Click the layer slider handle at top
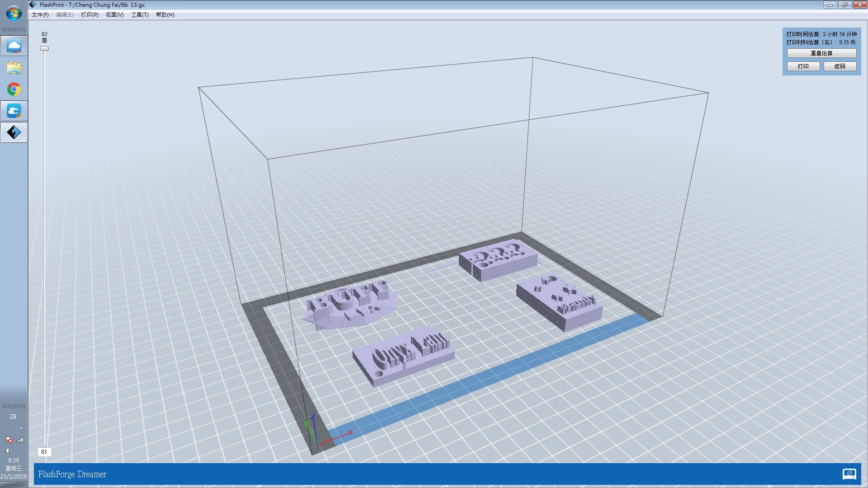The image size is (868, 488). pos(44,48)
